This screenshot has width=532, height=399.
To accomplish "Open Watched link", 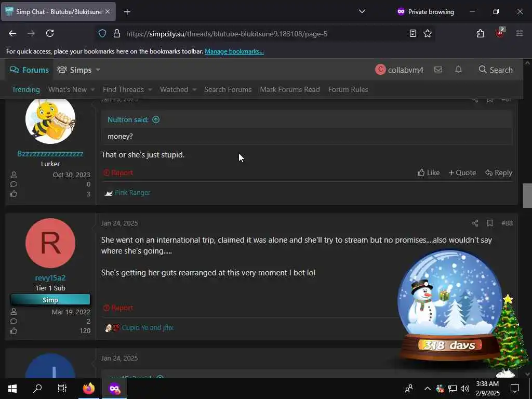I will [x=174, y=89].
